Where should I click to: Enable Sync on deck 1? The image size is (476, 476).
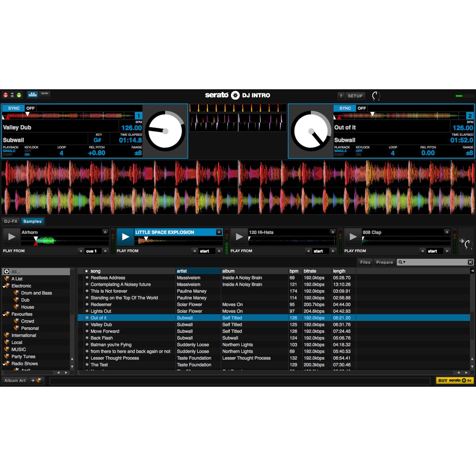tap(13, 108)
